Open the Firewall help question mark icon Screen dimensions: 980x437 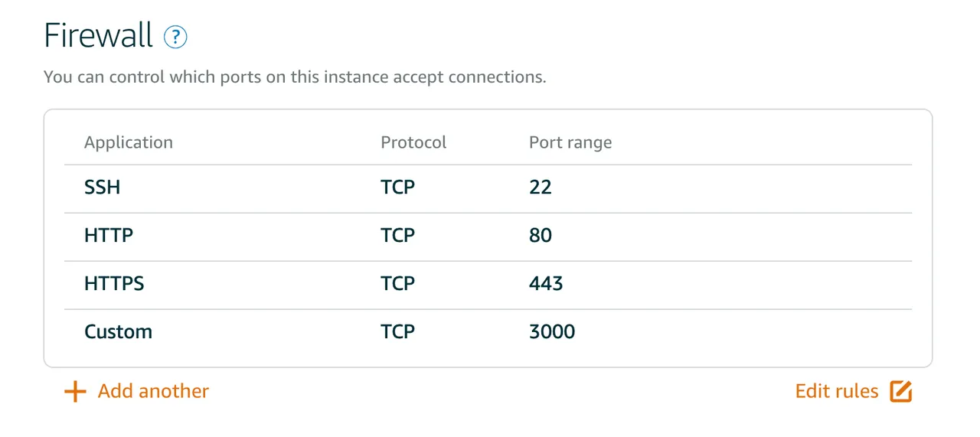click(175, 37)
